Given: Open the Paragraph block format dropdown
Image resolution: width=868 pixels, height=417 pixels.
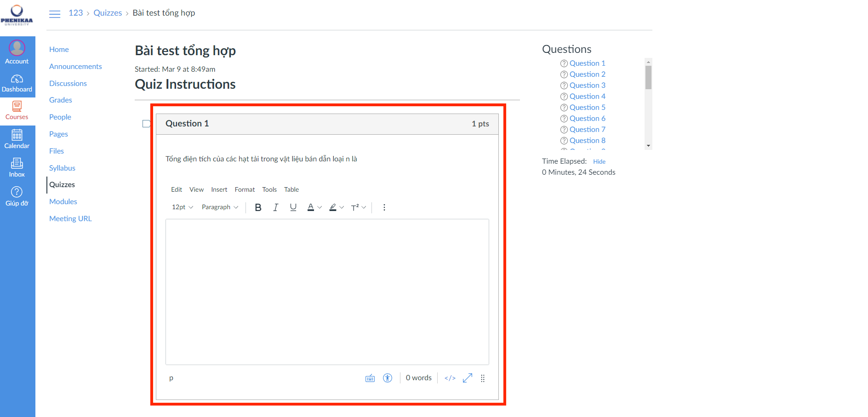Looking at the screenshot, I should [x=220, y=207].
